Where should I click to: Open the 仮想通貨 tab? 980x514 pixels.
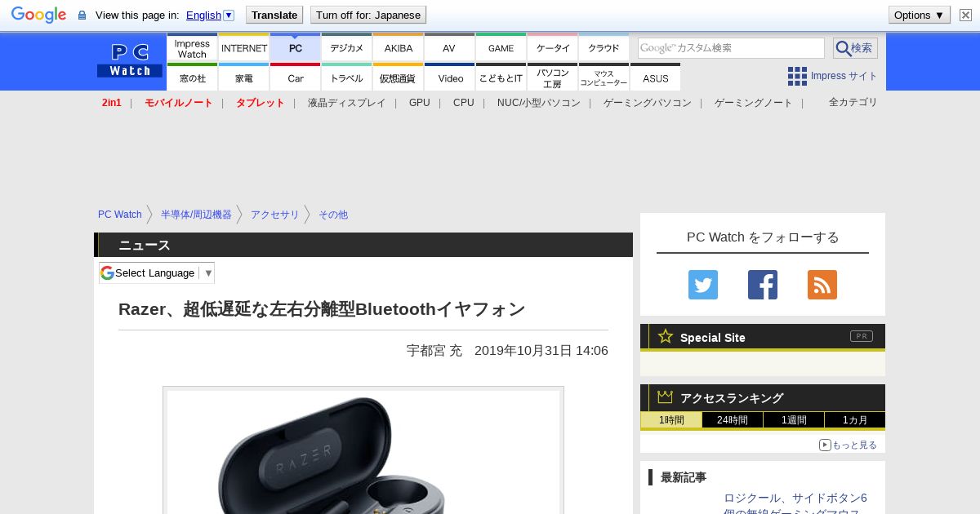pos(398,78)
